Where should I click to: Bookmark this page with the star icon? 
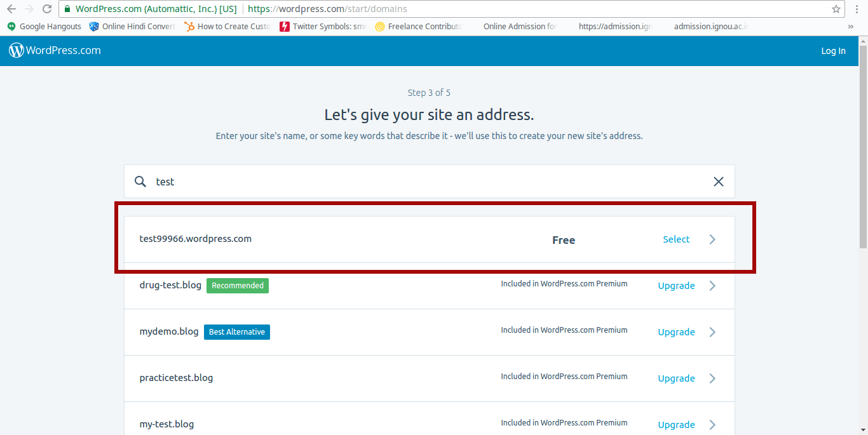pos(836,9)
